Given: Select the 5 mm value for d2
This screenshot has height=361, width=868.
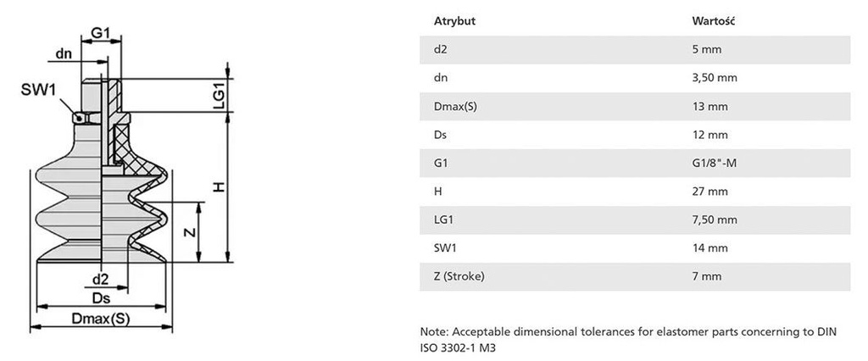Looking at the screenshot, I should click(707, 49).
